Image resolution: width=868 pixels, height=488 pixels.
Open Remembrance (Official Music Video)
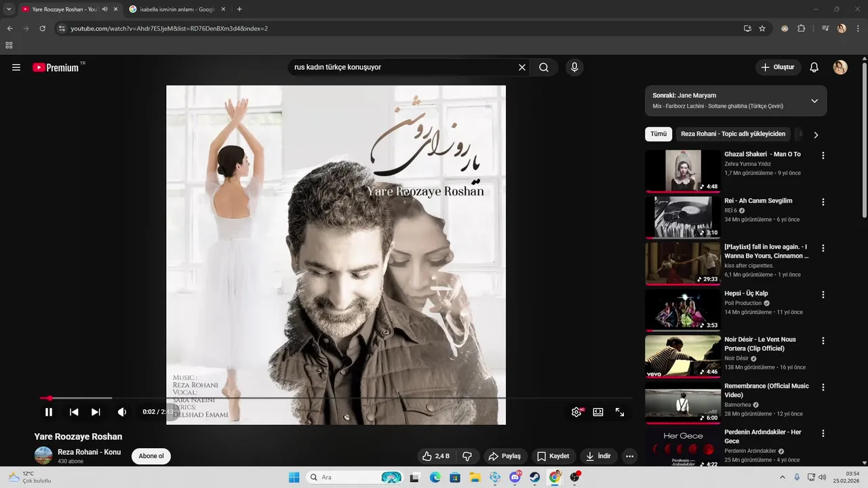click(766, 390)
